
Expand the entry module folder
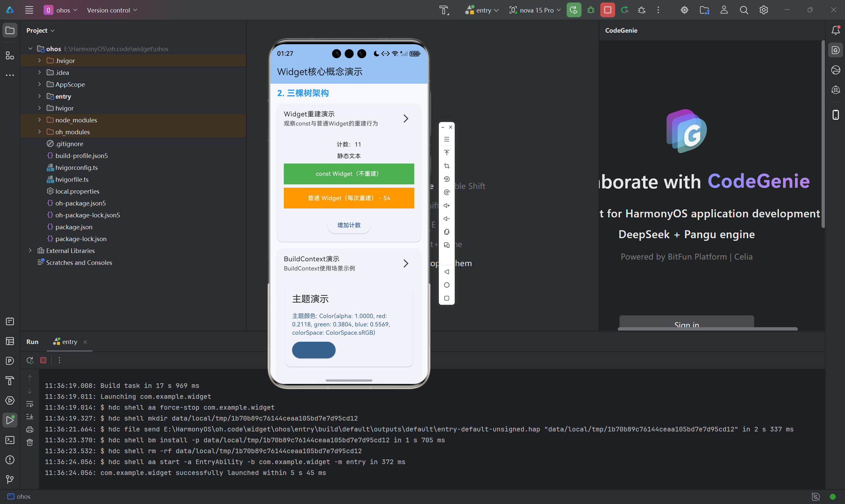[39, 96]
